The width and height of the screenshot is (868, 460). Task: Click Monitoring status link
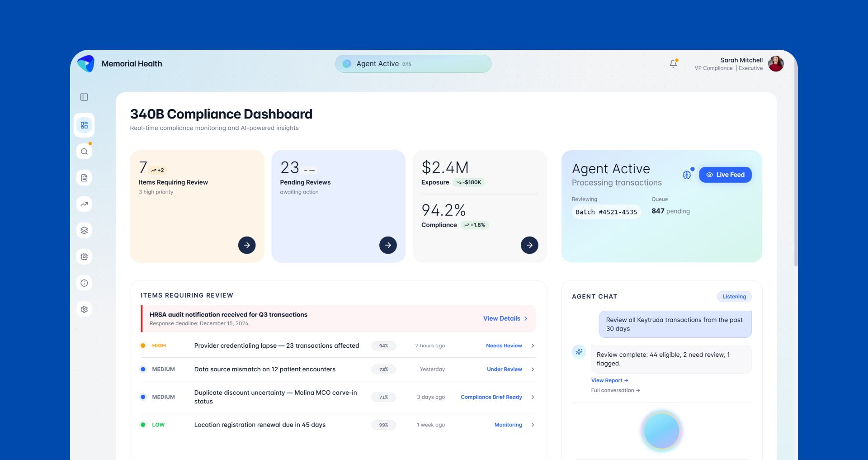508,425
